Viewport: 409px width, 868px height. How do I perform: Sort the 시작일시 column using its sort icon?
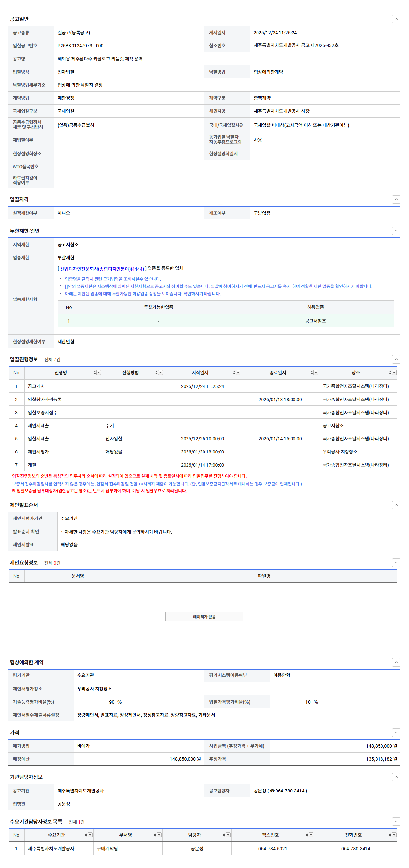(234, 373)
